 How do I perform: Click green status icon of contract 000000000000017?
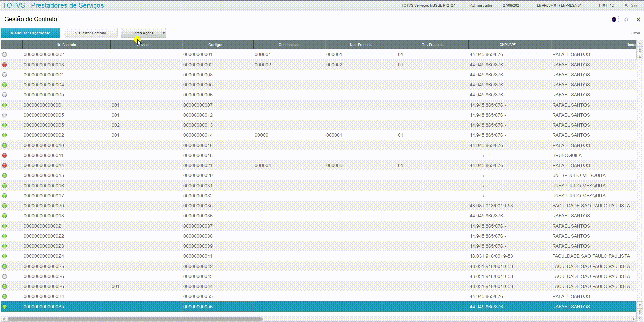click(x=4, y=196)
